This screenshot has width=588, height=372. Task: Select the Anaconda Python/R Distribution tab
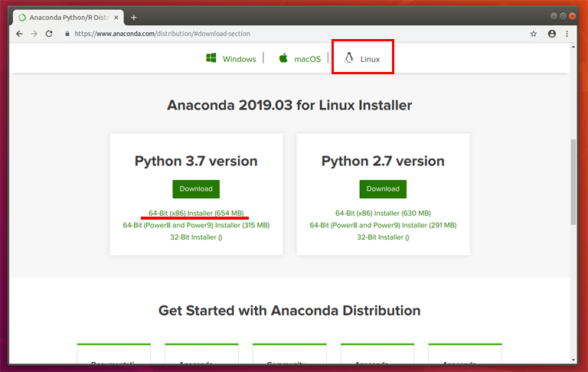pos(69,18)
